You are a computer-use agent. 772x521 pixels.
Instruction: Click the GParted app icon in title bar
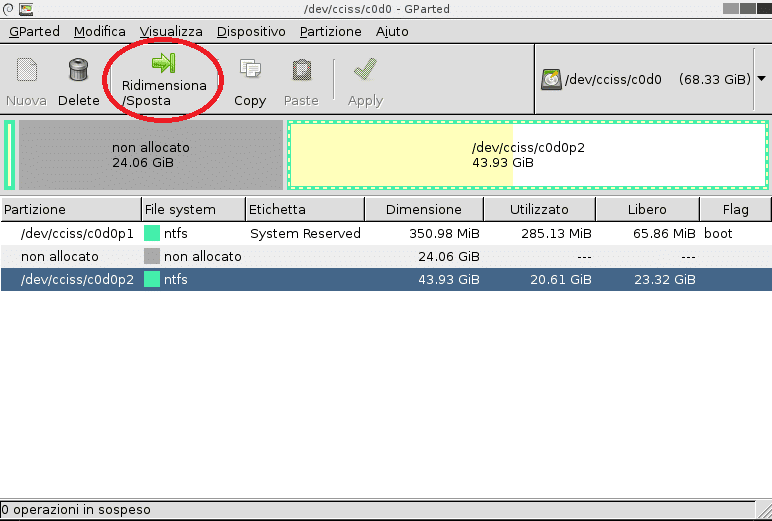click(x=26, y=8)
